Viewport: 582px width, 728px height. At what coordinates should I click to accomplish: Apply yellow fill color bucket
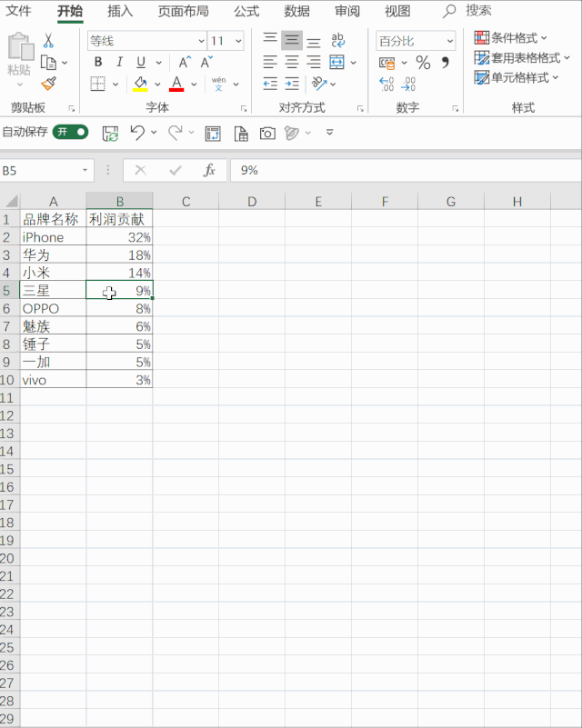(x=140, y=84)
